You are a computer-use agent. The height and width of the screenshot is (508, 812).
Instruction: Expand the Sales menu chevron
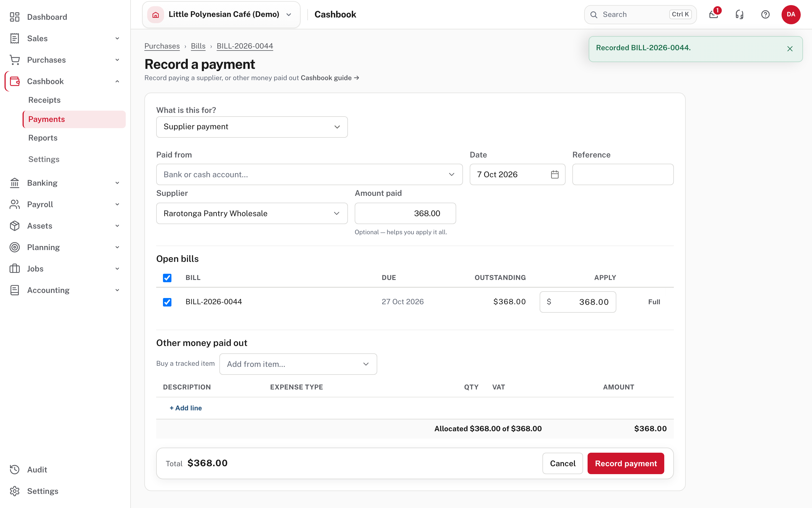point(117,38)
